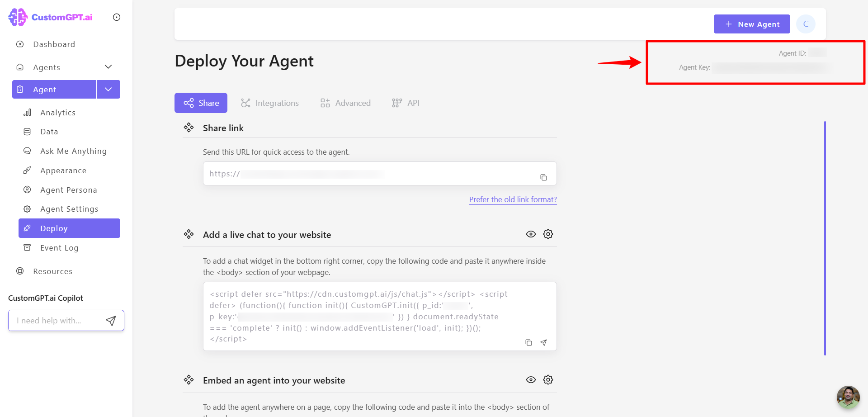Send the Copilot message with paper plane

point(111,321)
